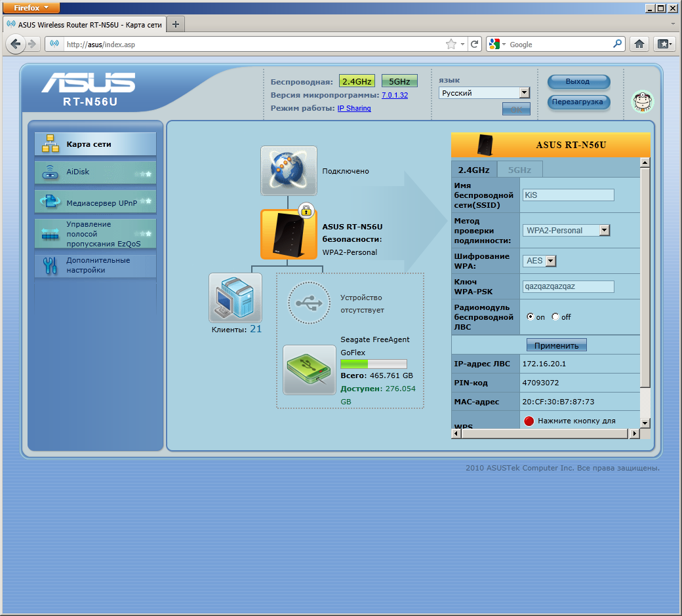Screen dimensions: 682x616
Task: Click the red WPS status indicator
Action: point(529,421)
